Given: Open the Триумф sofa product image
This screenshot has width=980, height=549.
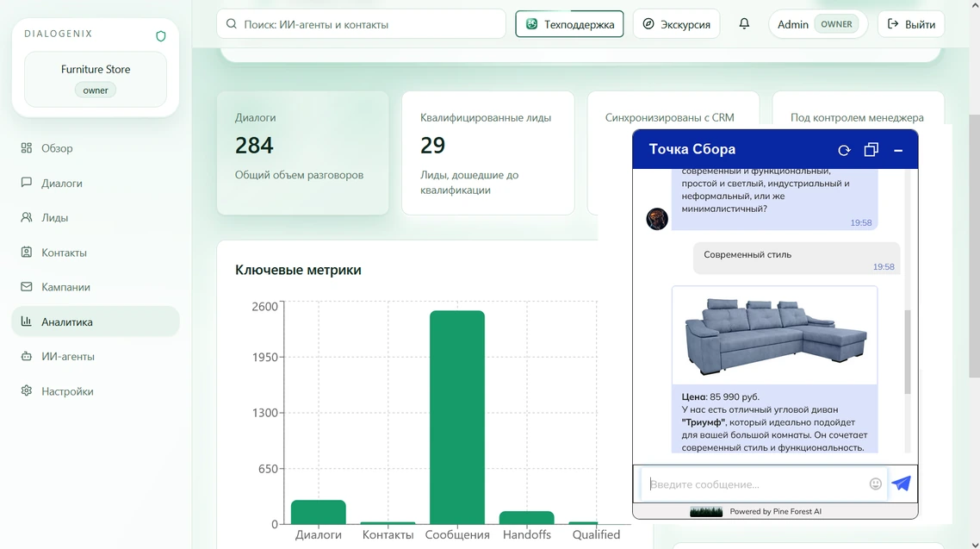Looking at the screenshot, I should tap(775, 335).
